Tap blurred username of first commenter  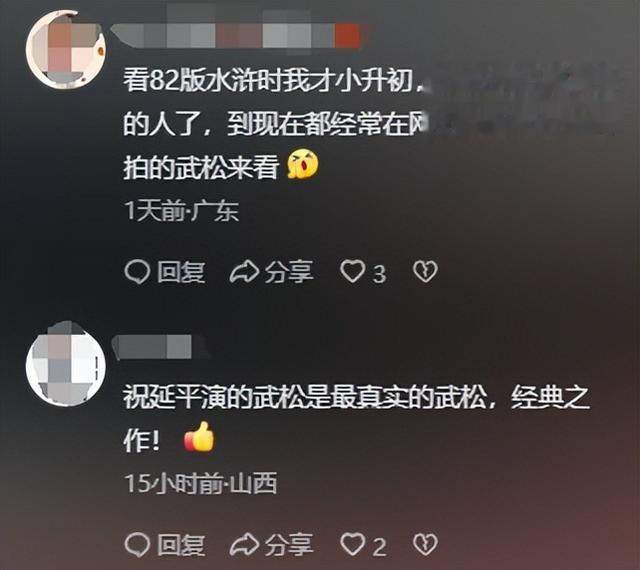(239, 36)
